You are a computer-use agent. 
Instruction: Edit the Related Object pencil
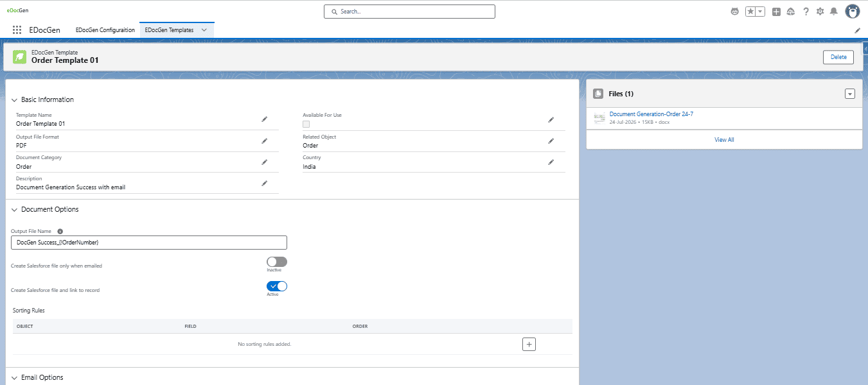(x=551, y=141)
